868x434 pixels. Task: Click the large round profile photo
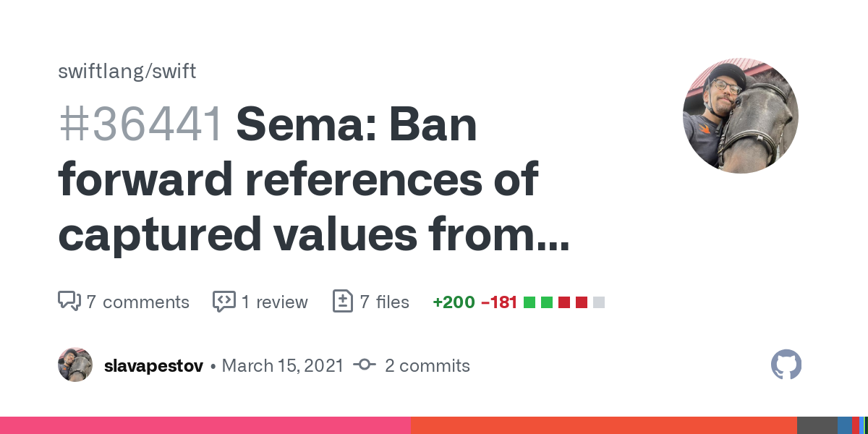coord(740,116)
